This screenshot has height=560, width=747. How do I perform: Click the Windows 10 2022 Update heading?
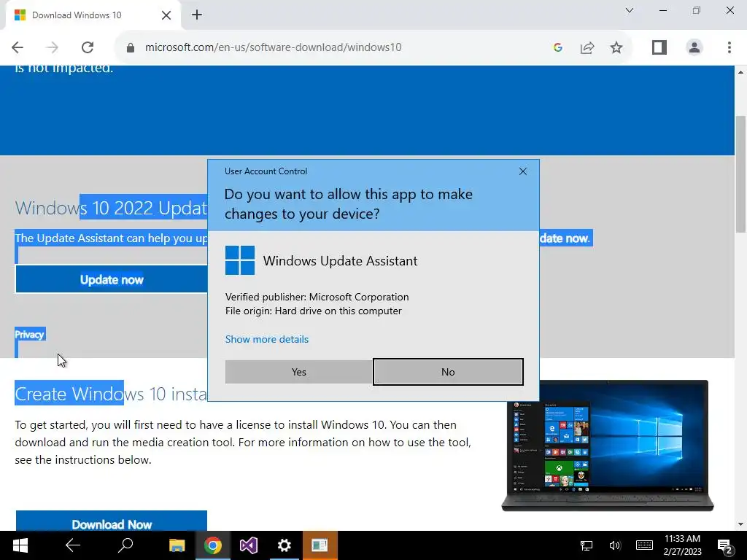pyautogui.click(x=112, y=208)
